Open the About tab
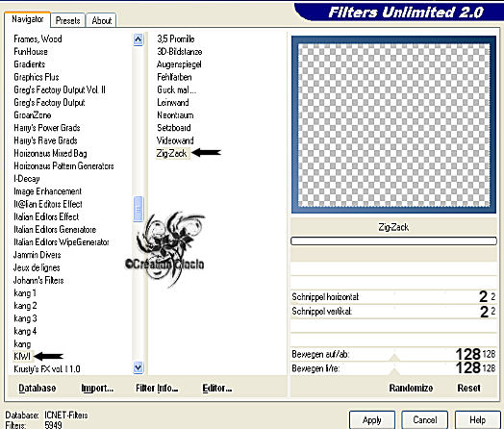 102,20
